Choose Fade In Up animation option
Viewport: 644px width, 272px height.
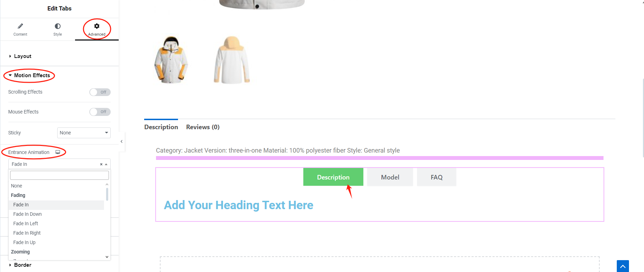(x=56, y=242)
